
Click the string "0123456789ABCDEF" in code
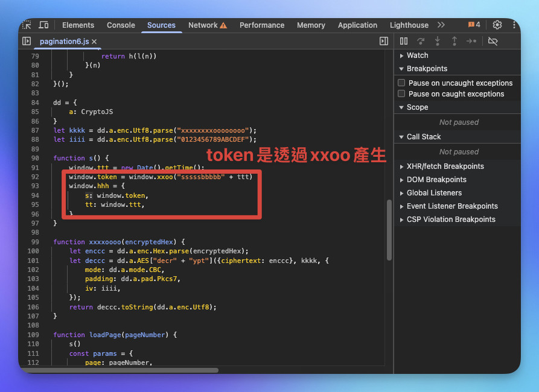pos(213,139)
